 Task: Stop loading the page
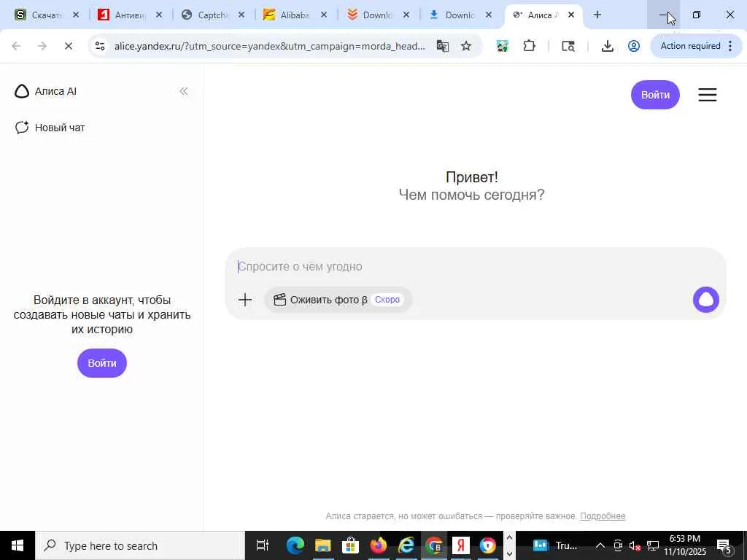[68, 46]
